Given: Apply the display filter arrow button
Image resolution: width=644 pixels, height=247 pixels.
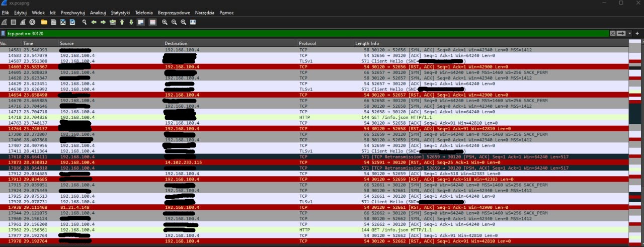Looking at the screenshot, I should coord(621,33).
